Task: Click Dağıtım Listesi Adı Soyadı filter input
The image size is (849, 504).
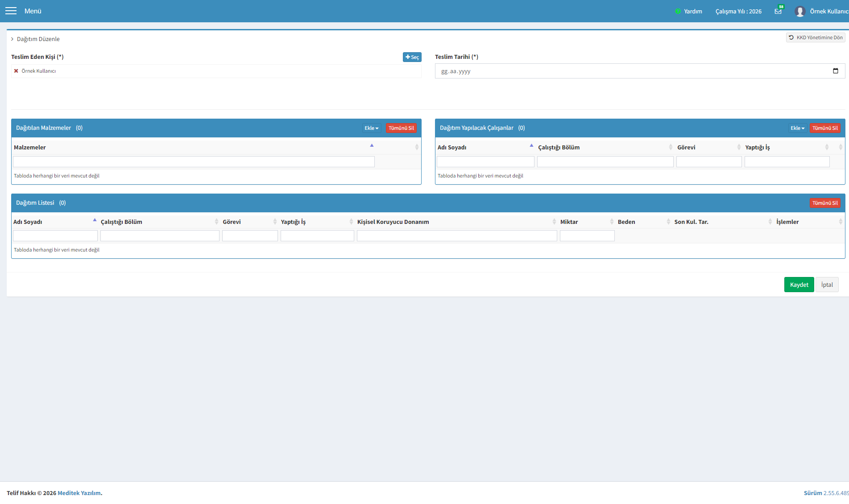Action: click(x=55, y=235)
